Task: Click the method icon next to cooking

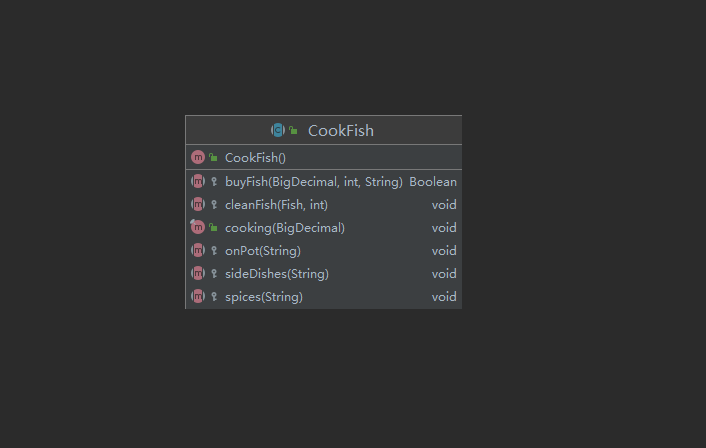Action: 198,228
